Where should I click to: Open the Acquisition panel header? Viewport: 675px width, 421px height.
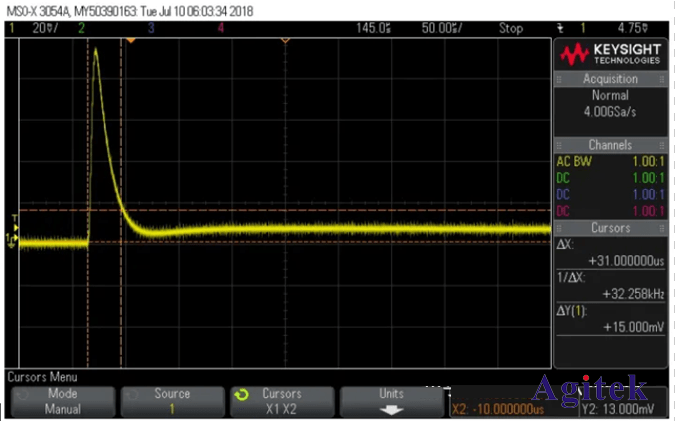pos(609,79)
